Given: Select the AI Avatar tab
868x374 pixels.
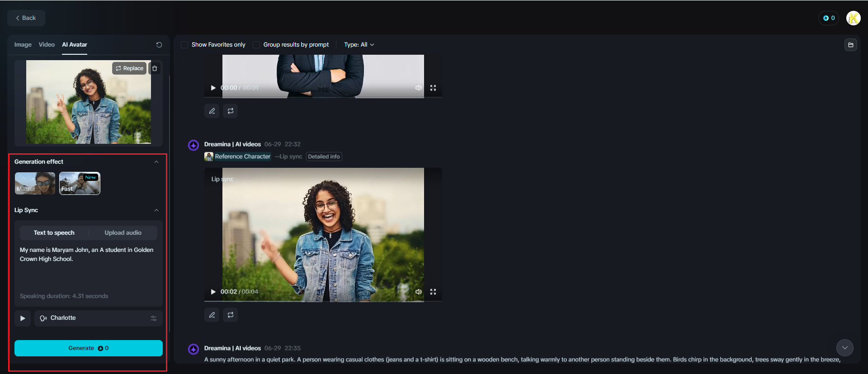Looking at the screenshot, I should pyautogui.click(x=75, y=45).
